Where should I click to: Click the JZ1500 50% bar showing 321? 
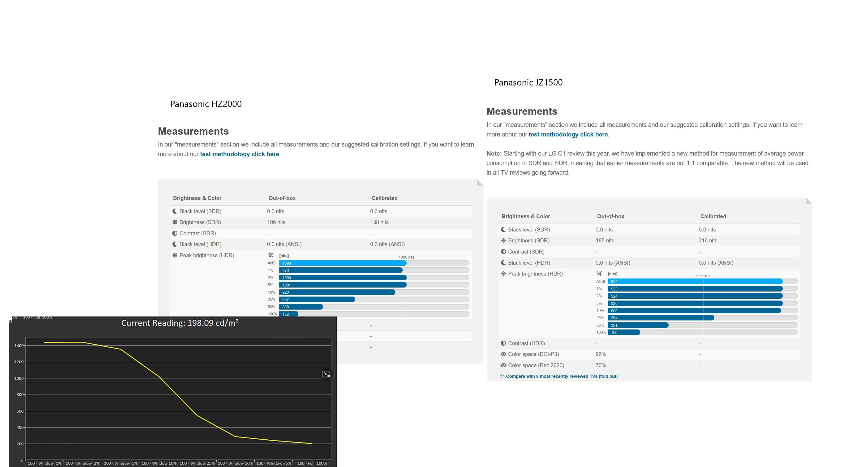(638, 325)
